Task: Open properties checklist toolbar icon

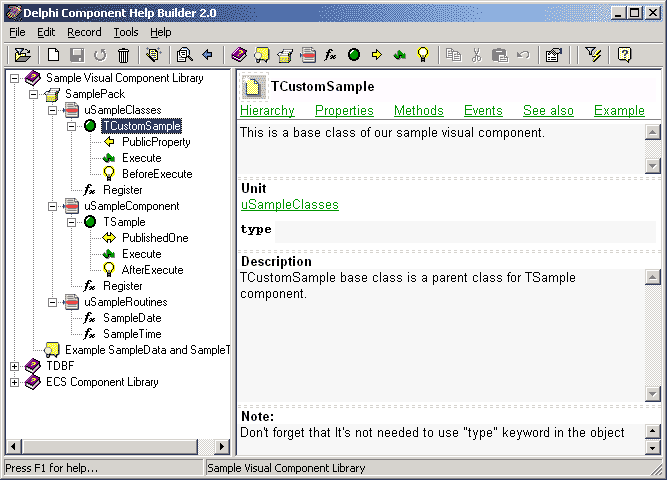Action: point(554,55)
